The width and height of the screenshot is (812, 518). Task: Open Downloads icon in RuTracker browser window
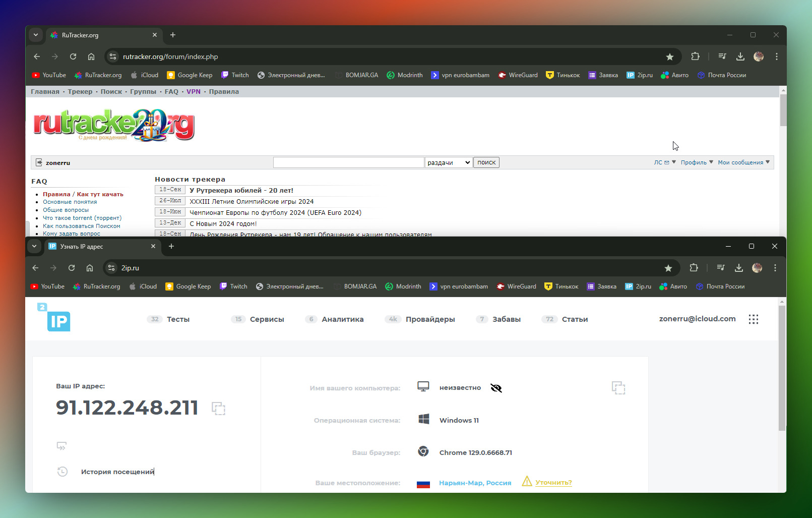point(740,56)
